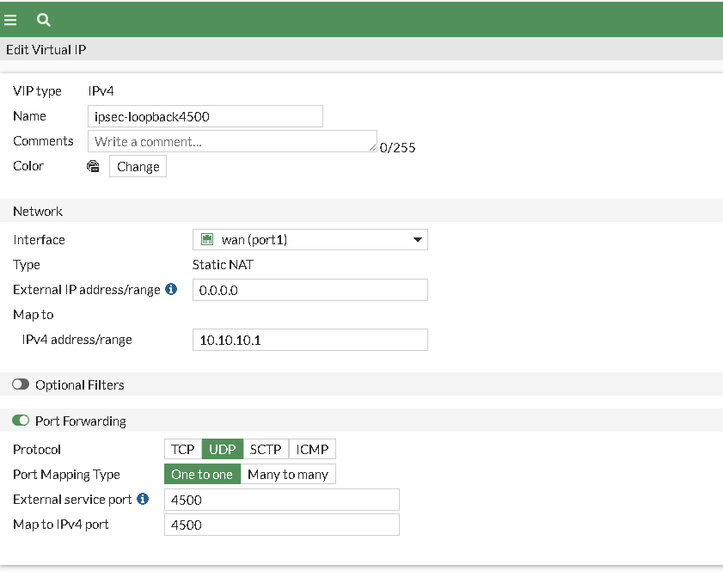
Task: Select TCP protocol
Action: click(x=183, y=449)
